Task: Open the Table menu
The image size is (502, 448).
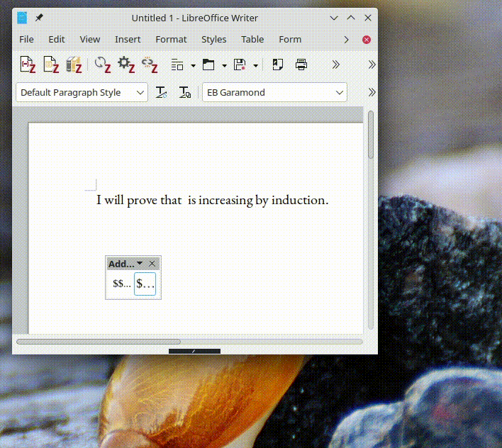Action: coord(252,40)
